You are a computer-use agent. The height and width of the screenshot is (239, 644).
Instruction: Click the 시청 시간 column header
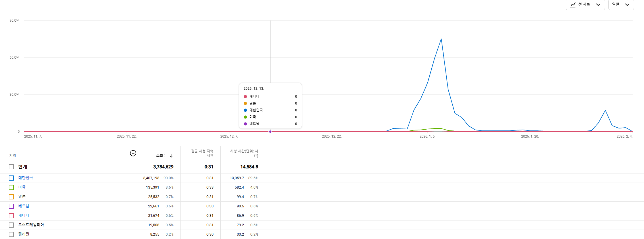(x=244, y=153)
